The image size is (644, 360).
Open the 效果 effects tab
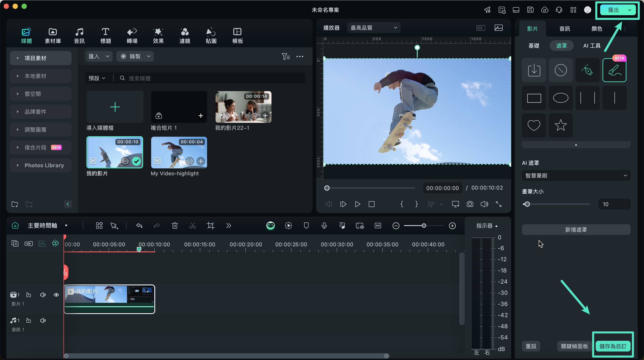pos(158,36)
